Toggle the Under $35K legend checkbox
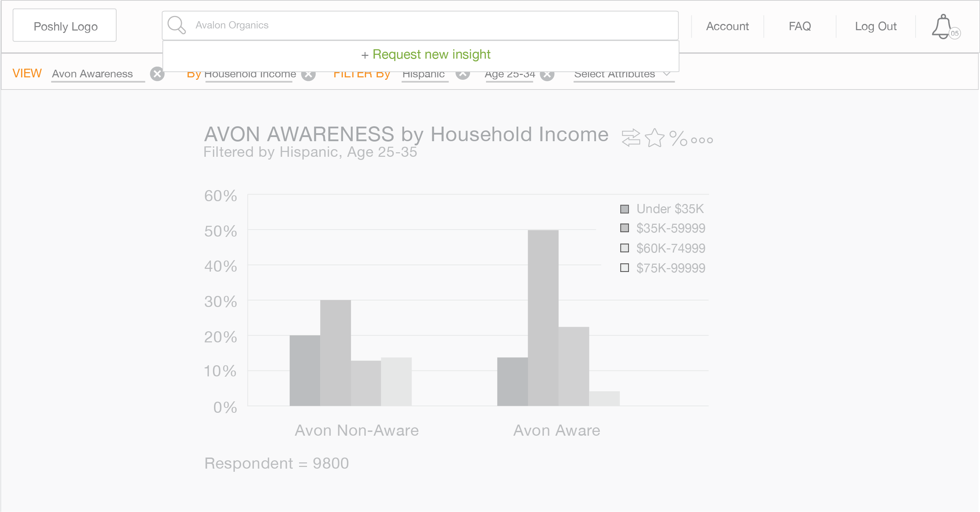 pyautogui.click(x=624, y=209)
